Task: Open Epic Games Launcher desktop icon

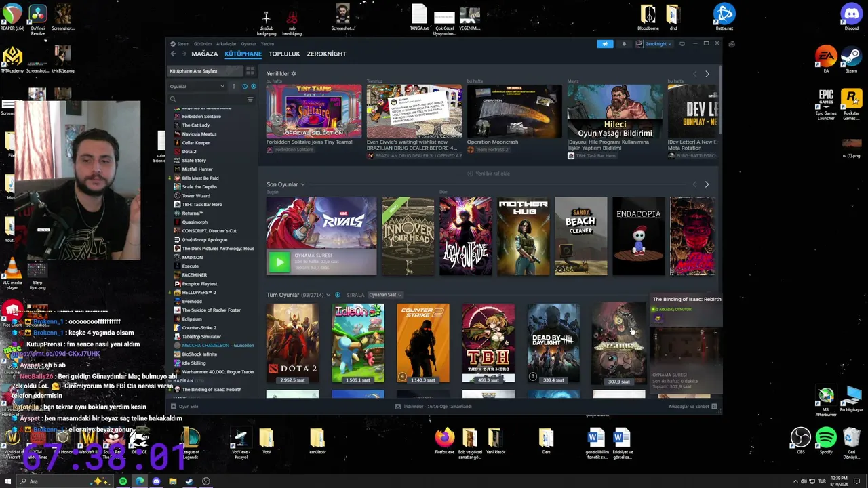Action: click(826, 104)
